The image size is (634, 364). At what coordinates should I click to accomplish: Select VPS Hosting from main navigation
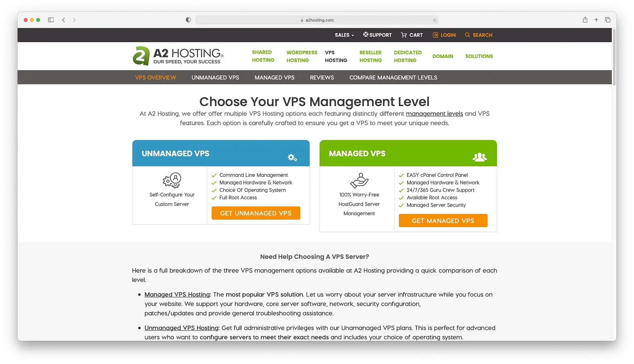tap(336, 56)
